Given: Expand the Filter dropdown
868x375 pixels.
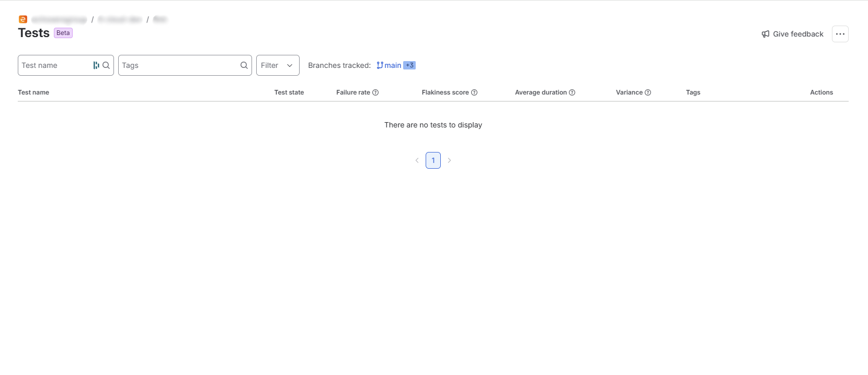Looking at the screenshot, I should click(x=278, y=65).
